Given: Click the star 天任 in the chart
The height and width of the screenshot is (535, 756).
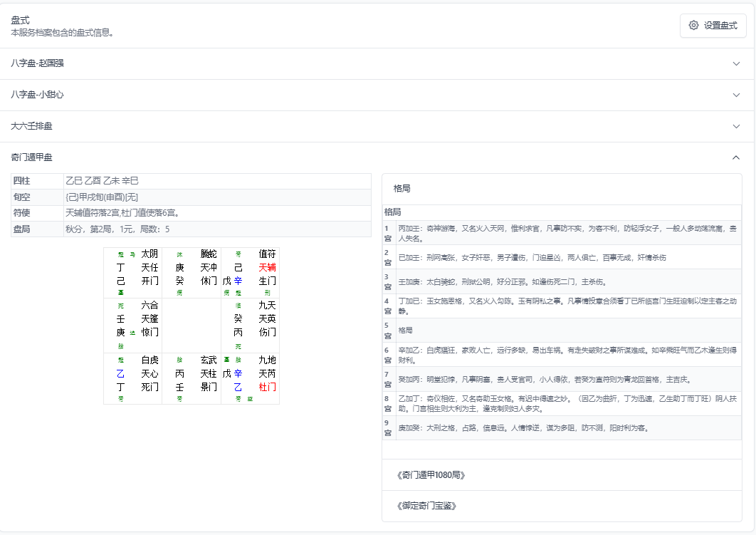Looking at the screenshot, I should pos(149,267).
